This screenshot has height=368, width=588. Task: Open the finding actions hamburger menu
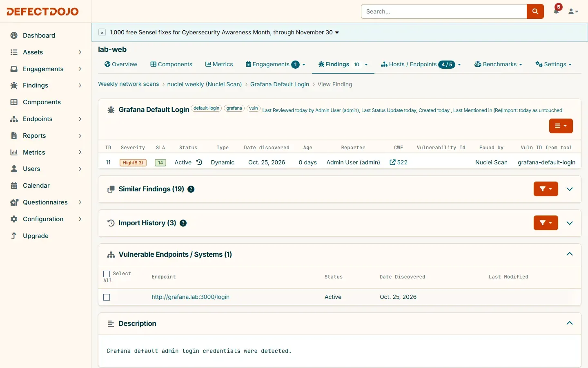[x=561, y=126]
